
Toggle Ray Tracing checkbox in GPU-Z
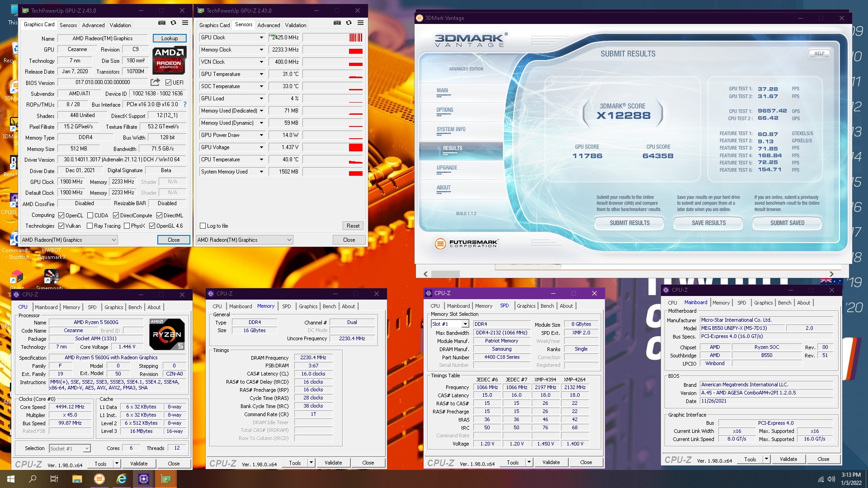point(90,226)
